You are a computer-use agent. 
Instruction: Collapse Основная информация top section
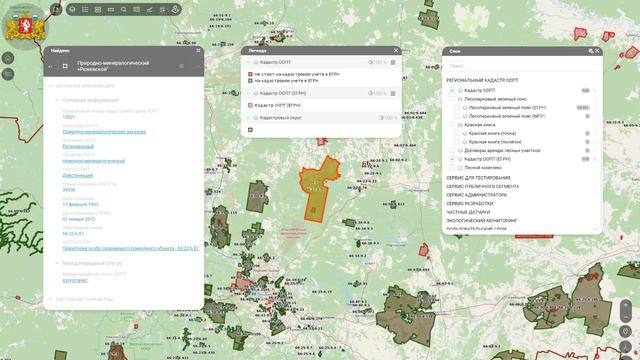[51, 86]
